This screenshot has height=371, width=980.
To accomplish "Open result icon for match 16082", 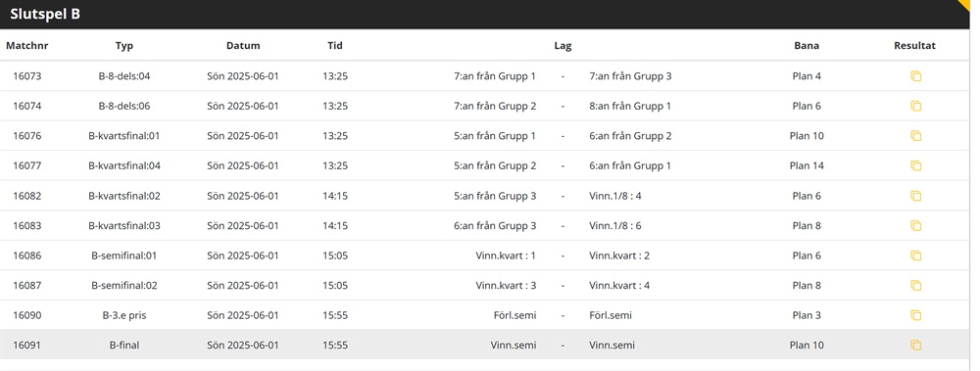I will (x=915, y=196).
